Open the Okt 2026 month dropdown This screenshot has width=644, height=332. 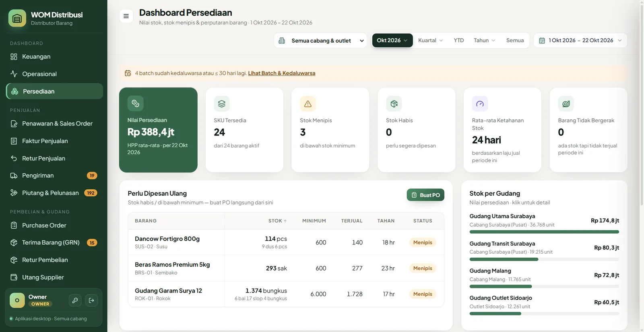tap(392, 40)
